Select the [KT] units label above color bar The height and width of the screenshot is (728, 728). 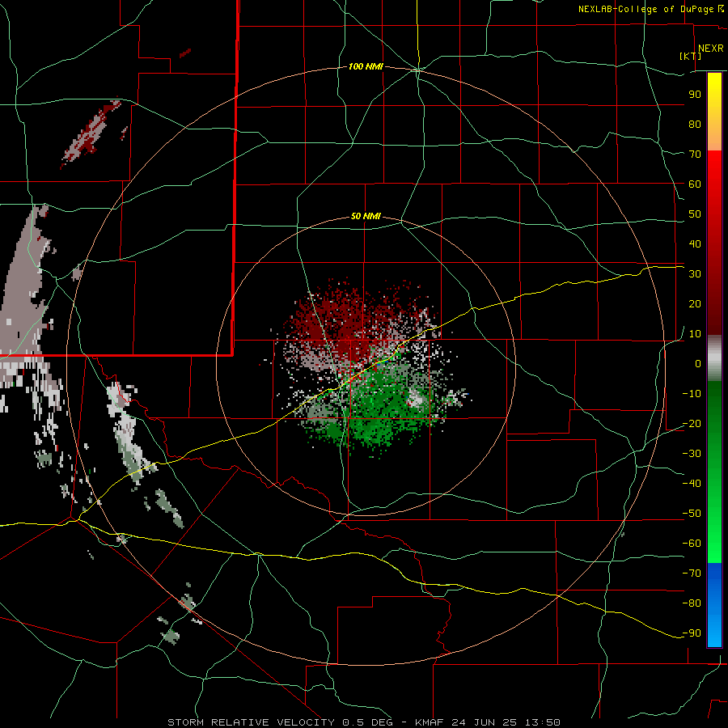691,56
